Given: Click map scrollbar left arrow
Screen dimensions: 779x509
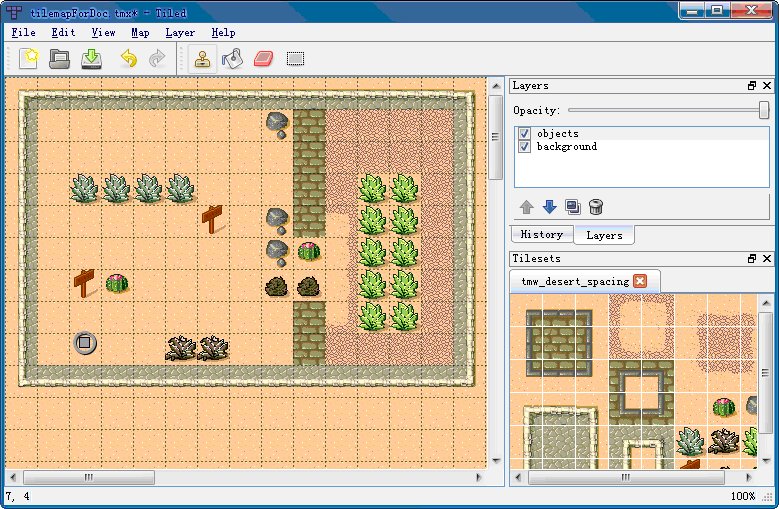Looking at the screenshot, I should (x=13, y=478).
